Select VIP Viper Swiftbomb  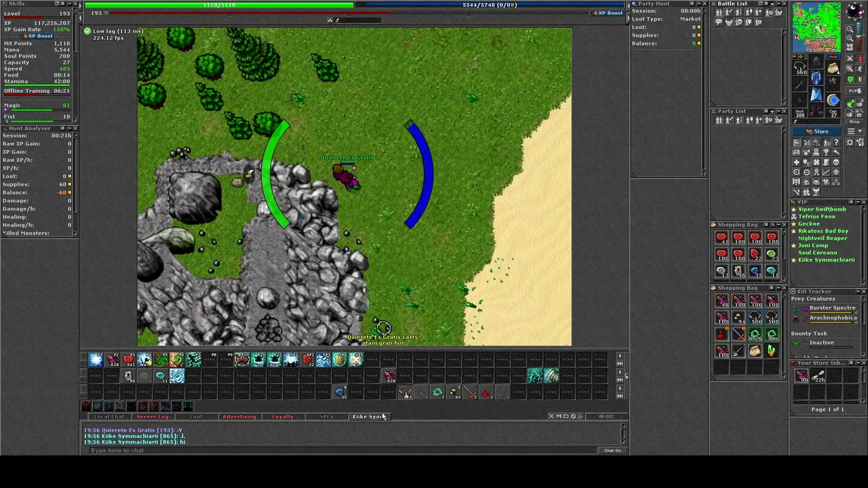822,209
